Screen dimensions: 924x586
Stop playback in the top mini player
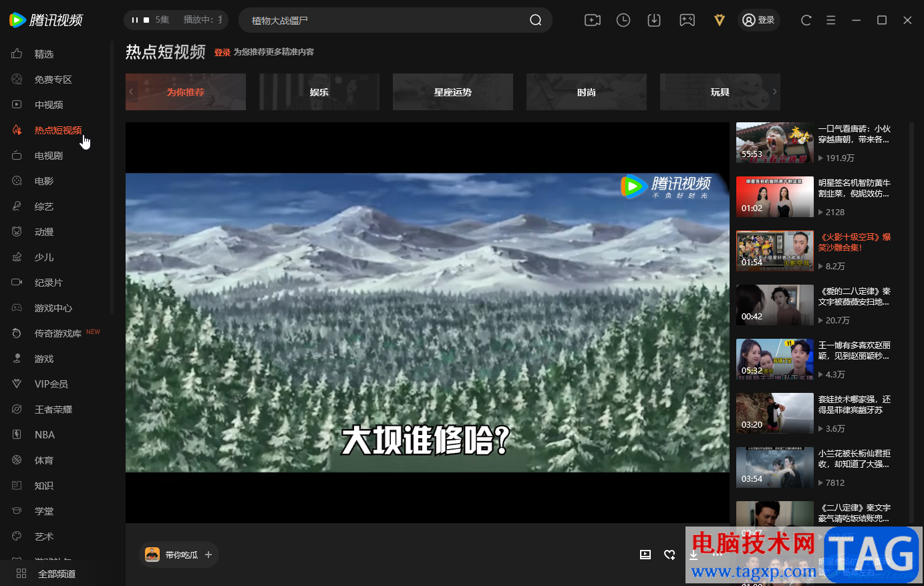[146, 20]
